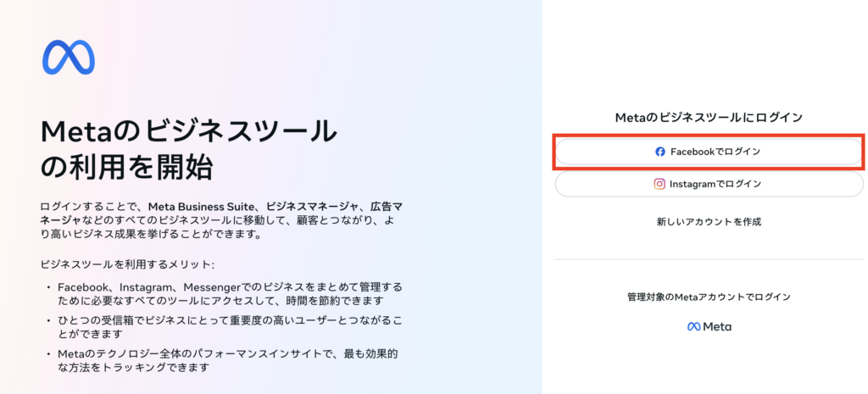Select 管理対象のMetaアカウントでログイン

click(709, 297)
